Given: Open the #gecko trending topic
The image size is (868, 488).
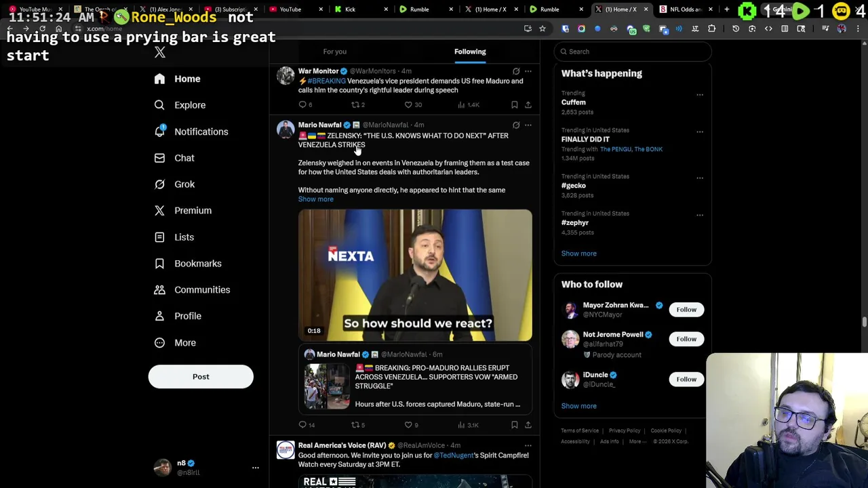Looking at the screenshot, I should click(x=573, y=186).
